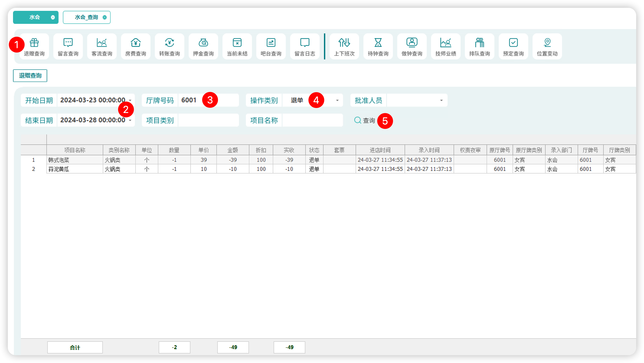Open the 吧台查询 bar counter icon
The height and width of the screenshot is (363, 644).
click(271, 47)
